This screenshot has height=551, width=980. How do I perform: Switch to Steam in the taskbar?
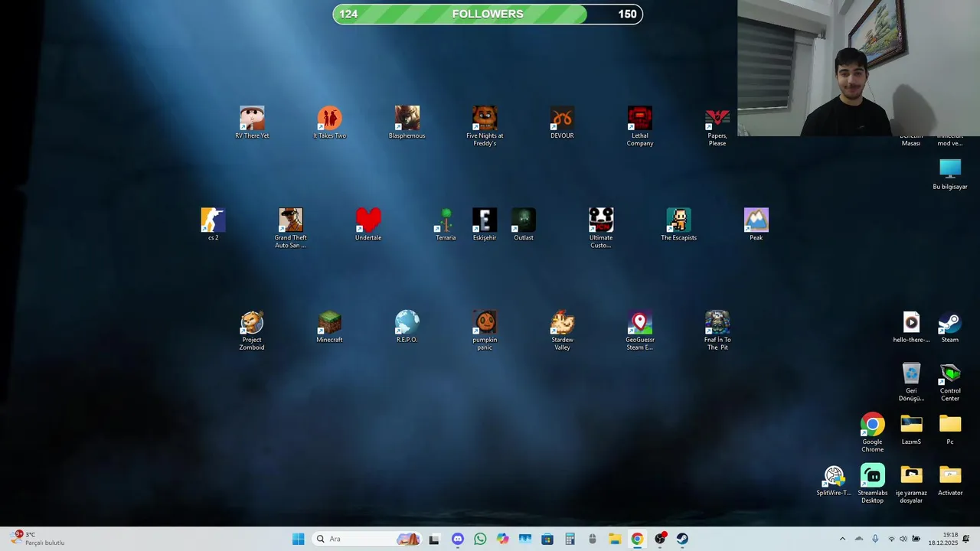[682, 539]
